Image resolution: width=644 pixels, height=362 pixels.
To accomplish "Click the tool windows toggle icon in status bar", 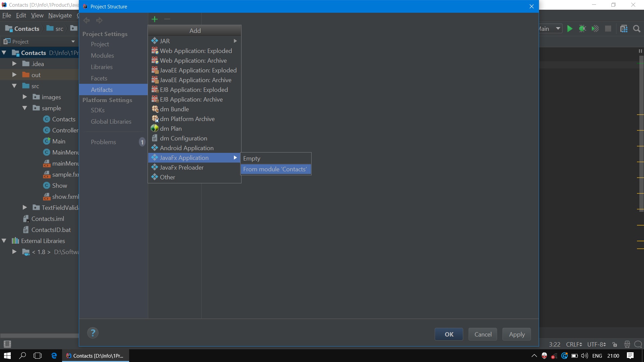I will (x=7, y=344).
